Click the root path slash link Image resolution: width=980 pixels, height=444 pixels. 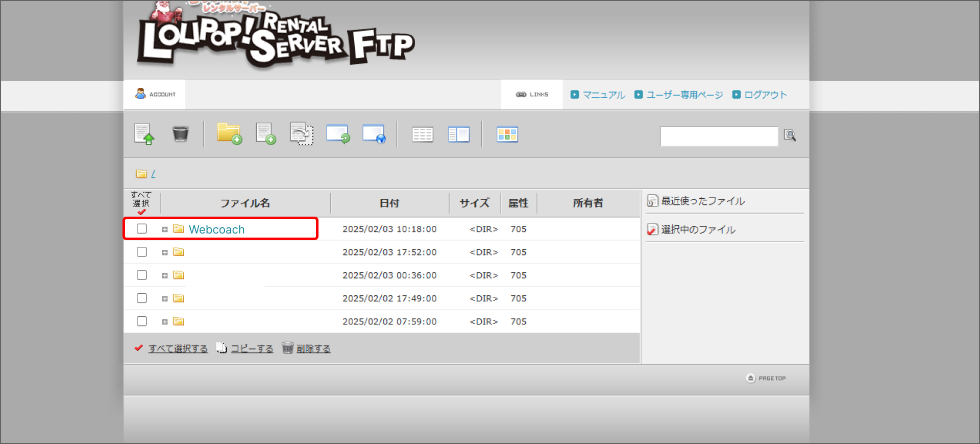pos(153,174)
